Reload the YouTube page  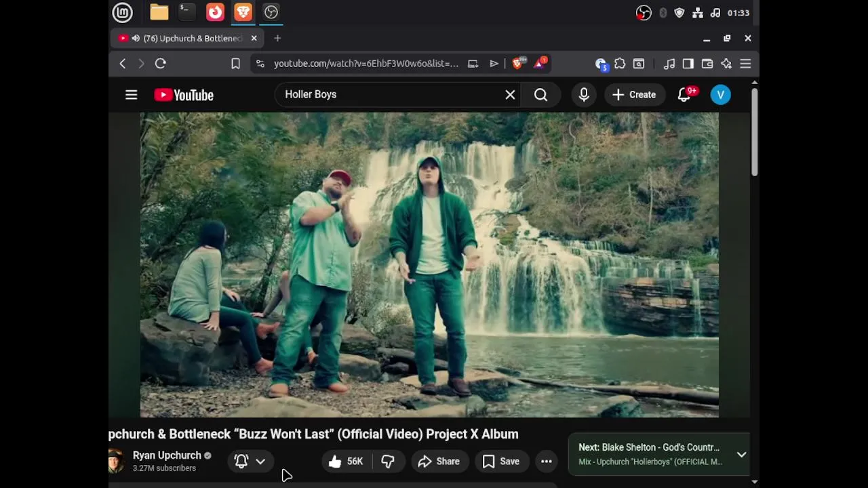click(161, 64)
